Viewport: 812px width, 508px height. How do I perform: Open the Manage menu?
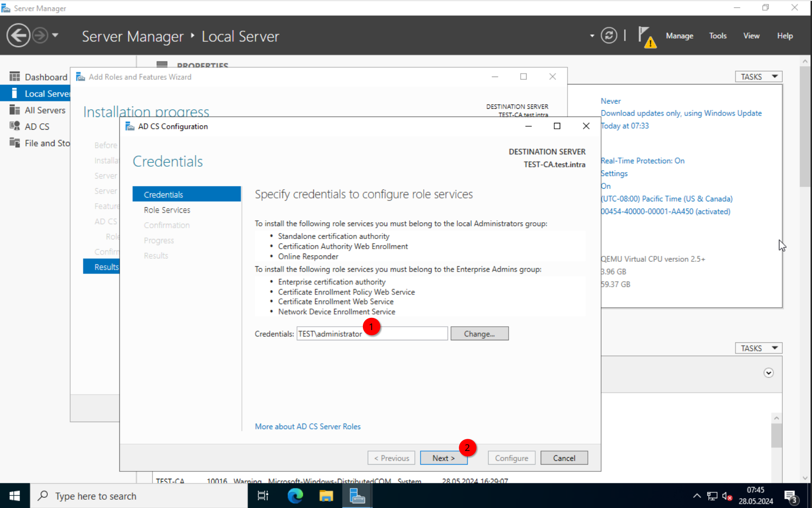(x=680, y=36)
